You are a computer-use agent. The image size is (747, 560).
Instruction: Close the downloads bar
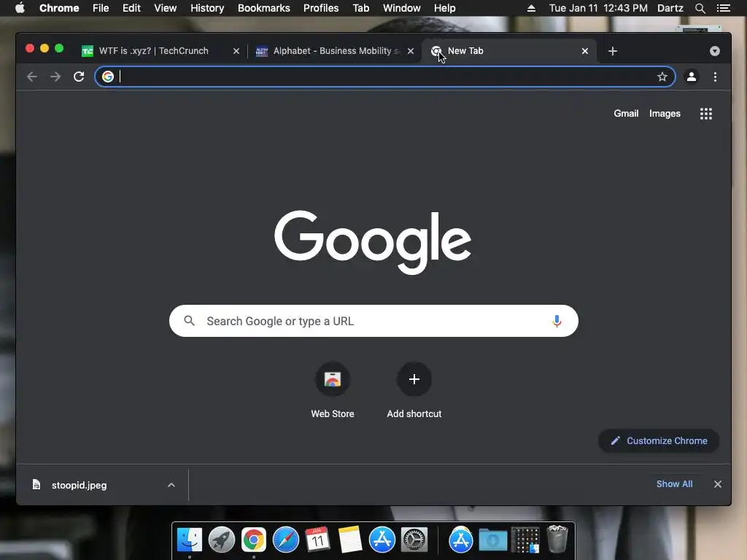point(718,484)
